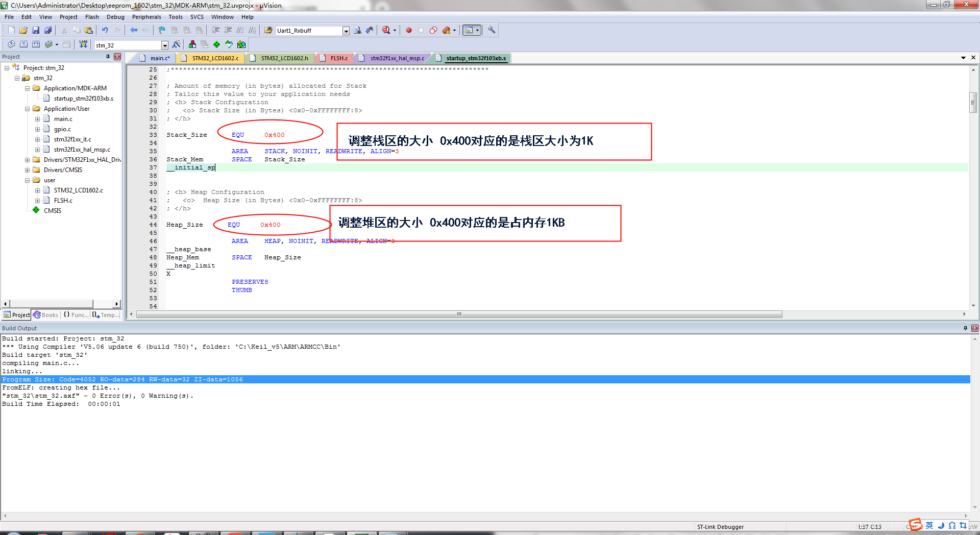Open Find in Files
Viewport: 980px width, 535px height.
click(268, 30)
